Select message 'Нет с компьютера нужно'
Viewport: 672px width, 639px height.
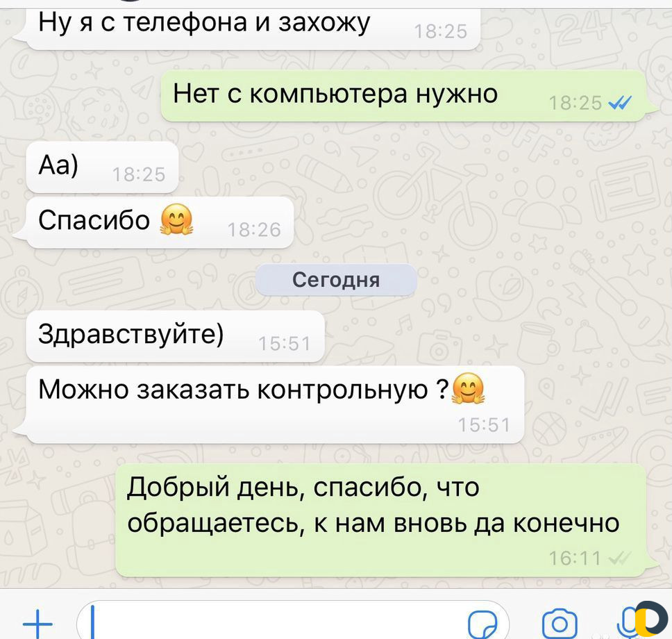point(404,96)
